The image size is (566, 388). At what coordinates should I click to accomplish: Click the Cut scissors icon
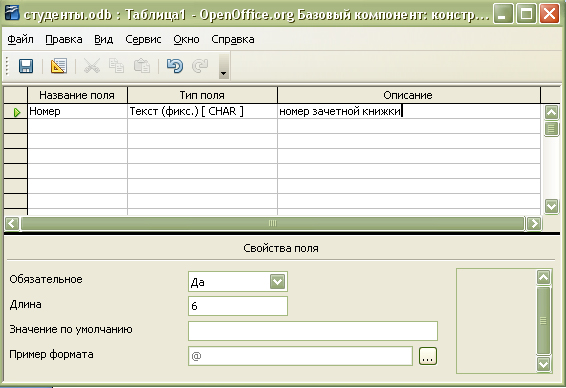pyautogui.click(x=92, y=66)
